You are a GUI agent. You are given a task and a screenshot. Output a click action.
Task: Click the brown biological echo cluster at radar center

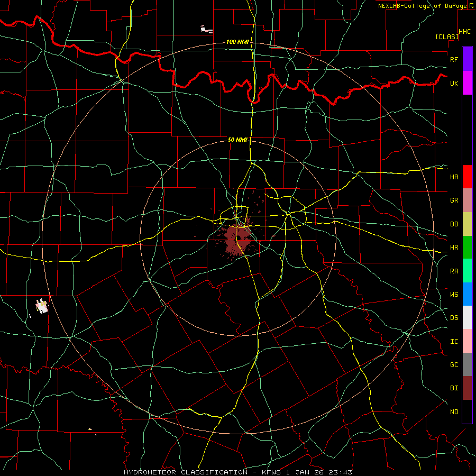pyautogui.click(x=238, y=239)
